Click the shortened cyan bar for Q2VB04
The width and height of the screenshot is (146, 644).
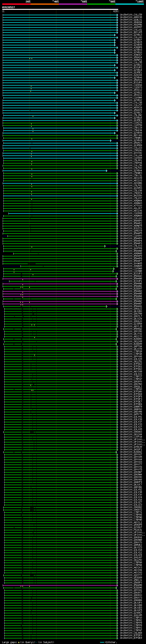click(55, 171)
